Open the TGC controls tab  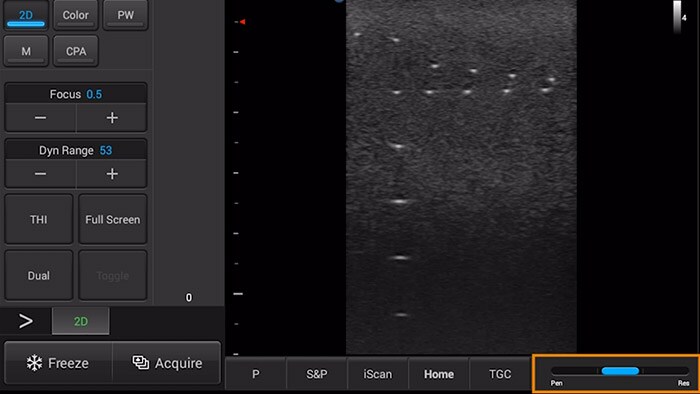[500, 374]
